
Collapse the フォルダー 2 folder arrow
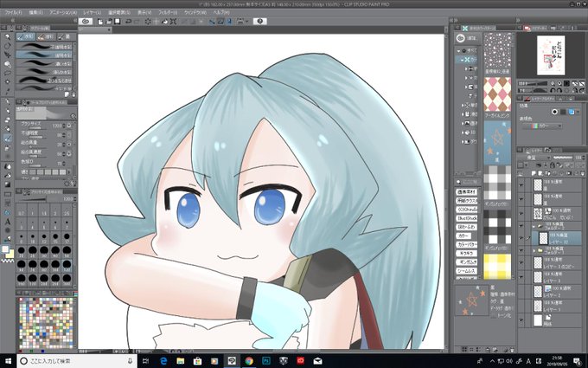[534, 227]
